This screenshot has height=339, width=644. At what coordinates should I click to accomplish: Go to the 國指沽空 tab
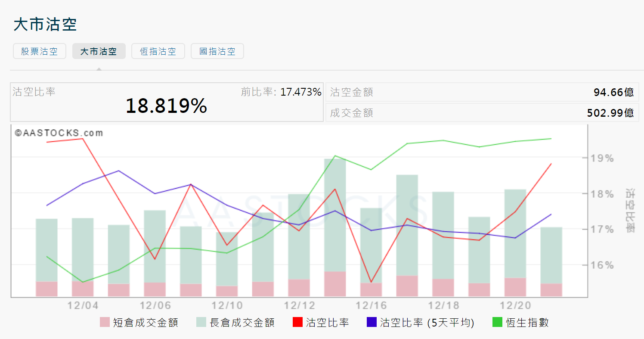[x=217, y=51]
